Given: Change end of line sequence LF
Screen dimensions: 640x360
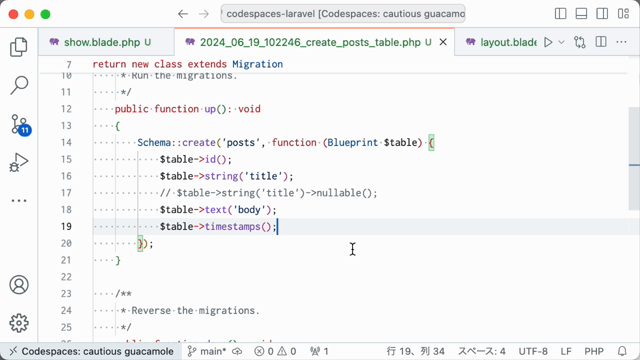Looking at the screenshot, I should [566, 351].
